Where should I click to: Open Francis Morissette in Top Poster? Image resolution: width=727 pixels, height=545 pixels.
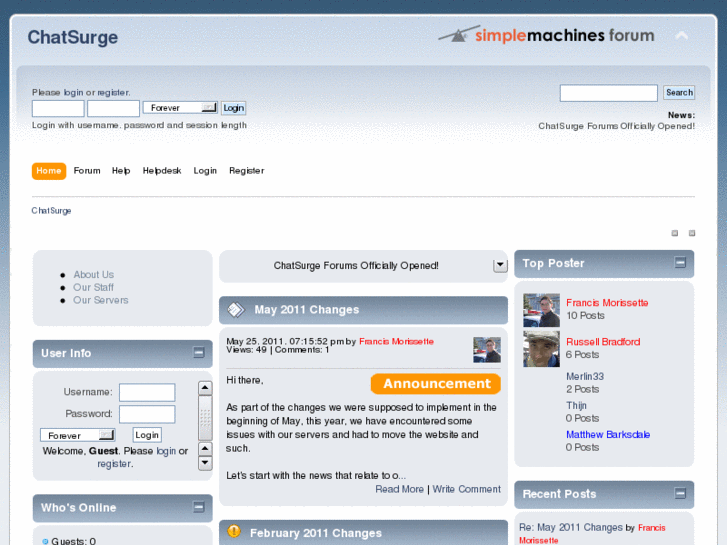click(x=607, y=303)
